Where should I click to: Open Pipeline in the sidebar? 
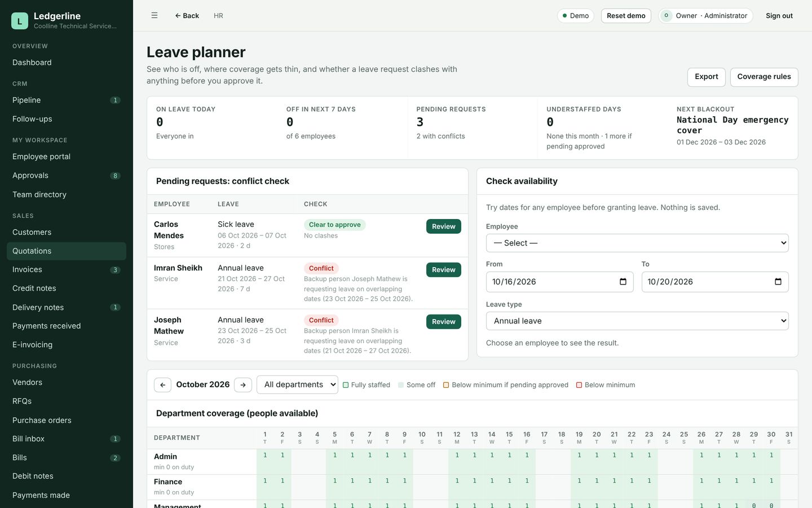(67, 100)
